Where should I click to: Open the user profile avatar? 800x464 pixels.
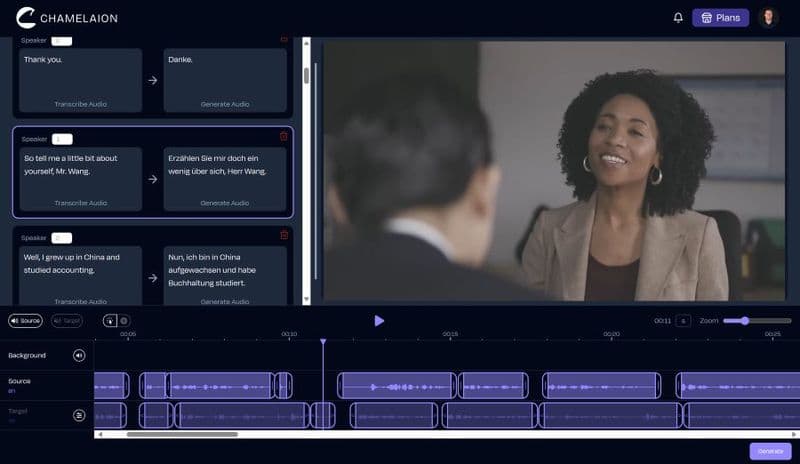point(768,17)
